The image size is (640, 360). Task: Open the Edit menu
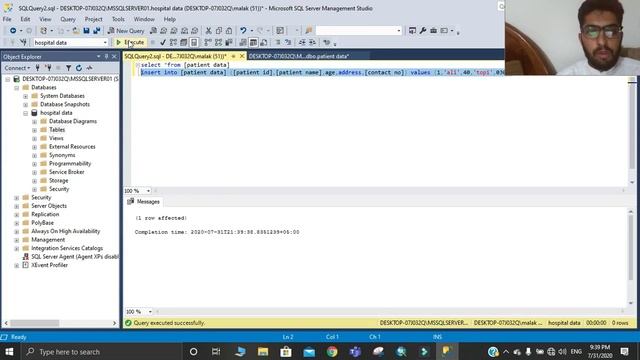pyautogui.click(x=25, y=19)
